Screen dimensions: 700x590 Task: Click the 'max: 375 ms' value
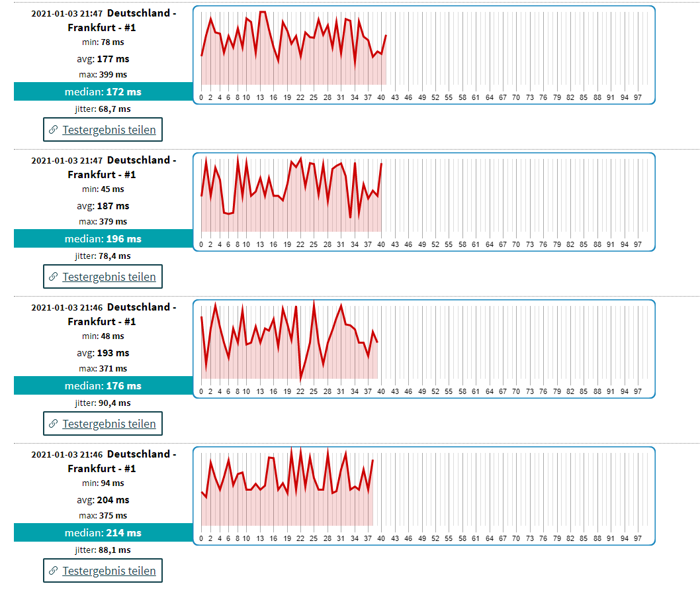click(x=103, y=516)
